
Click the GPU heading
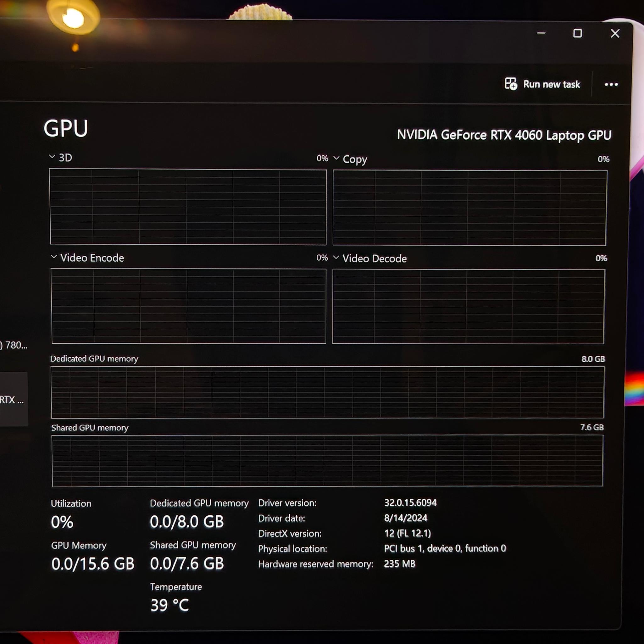tap(66, 129)
